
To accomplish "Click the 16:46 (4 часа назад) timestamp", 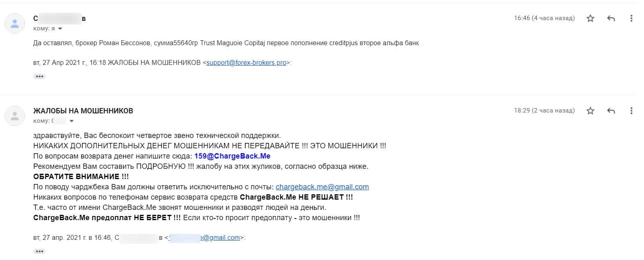I will 544,18.
